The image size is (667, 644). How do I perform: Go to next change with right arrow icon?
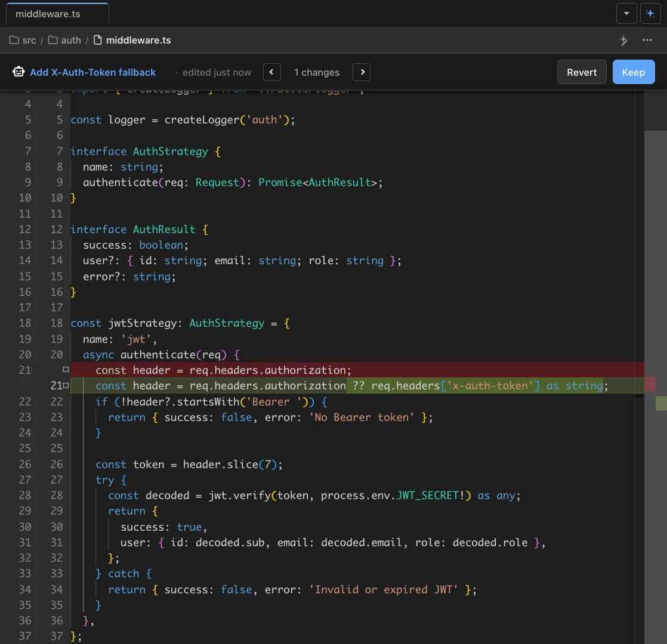coord(362,72)
